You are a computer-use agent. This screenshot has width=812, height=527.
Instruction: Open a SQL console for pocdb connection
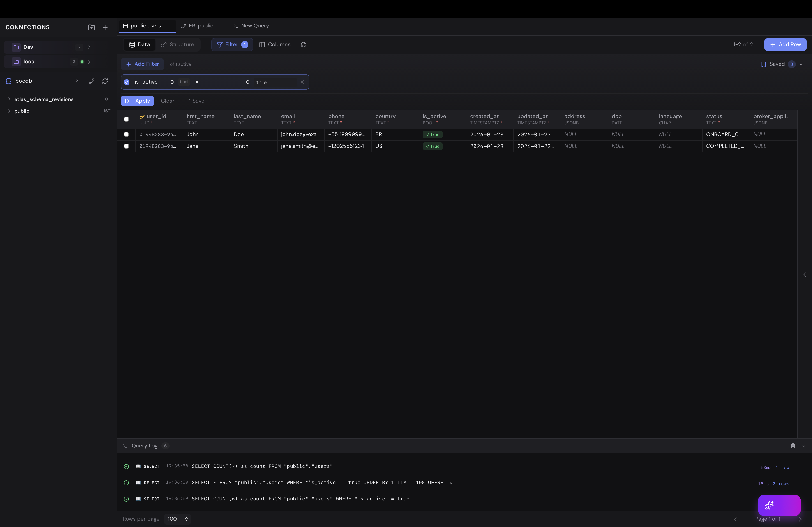78,81
